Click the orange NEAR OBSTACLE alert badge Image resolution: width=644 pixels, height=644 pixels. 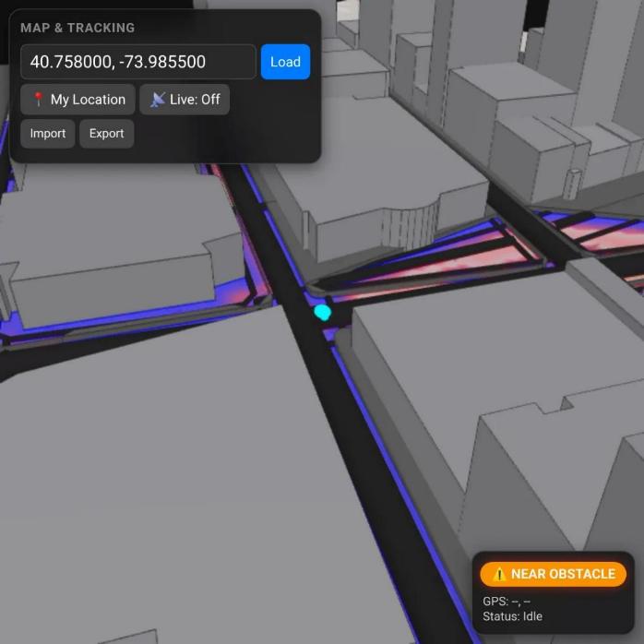click(553, 574)
